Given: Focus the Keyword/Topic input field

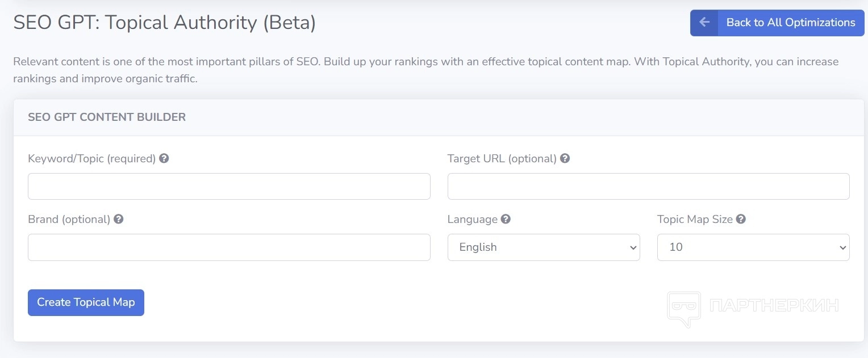Looking at the screenshot, I should click(229, 187).
